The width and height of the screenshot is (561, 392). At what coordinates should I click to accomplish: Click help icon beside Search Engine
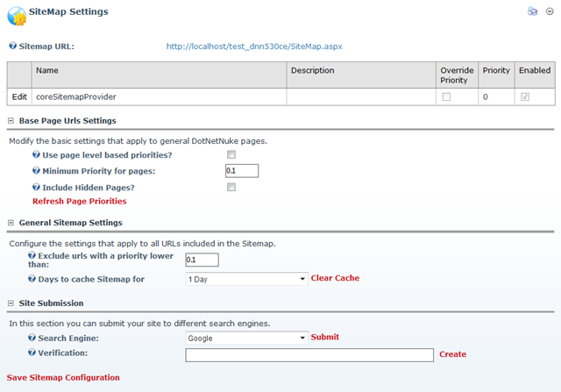pos(32,338)
